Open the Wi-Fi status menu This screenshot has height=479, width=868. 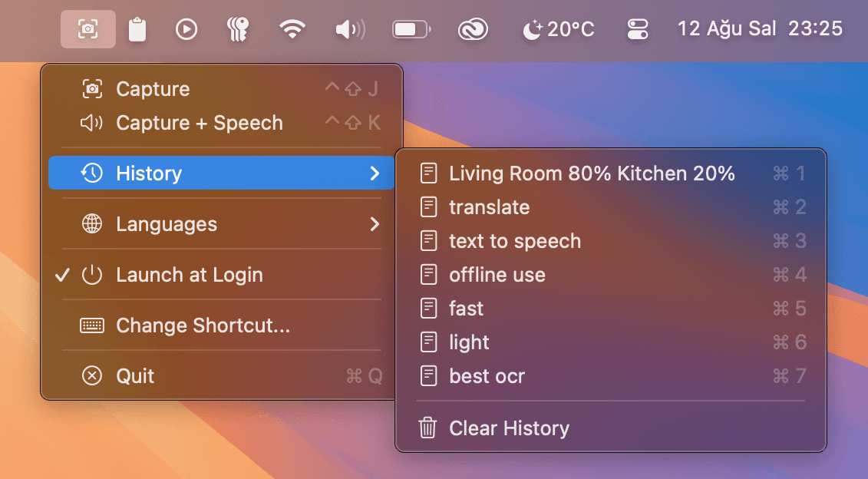click(292, 29)
